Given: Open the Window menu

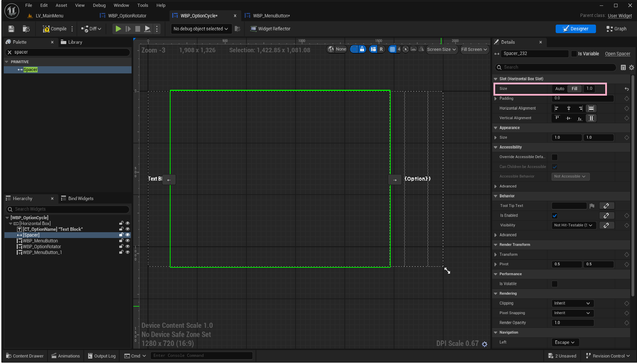Looking at the screenshot, I should (121, 5).
